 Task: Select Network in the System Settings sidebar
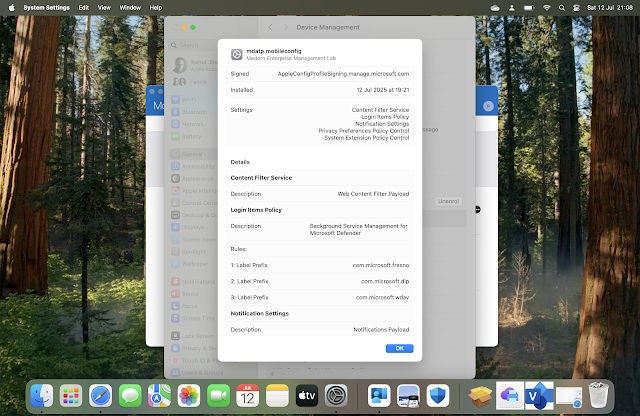[x=192, y=124]
